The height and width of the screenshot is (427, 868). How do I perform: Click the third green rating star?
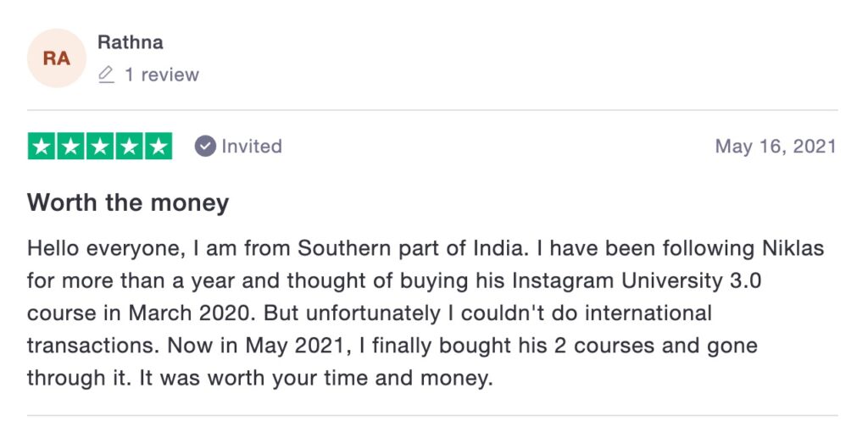100,147
